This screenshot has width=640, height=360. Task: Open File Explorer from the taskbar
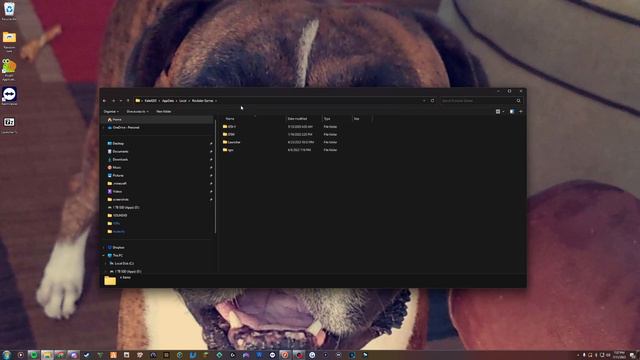point(47,355)
